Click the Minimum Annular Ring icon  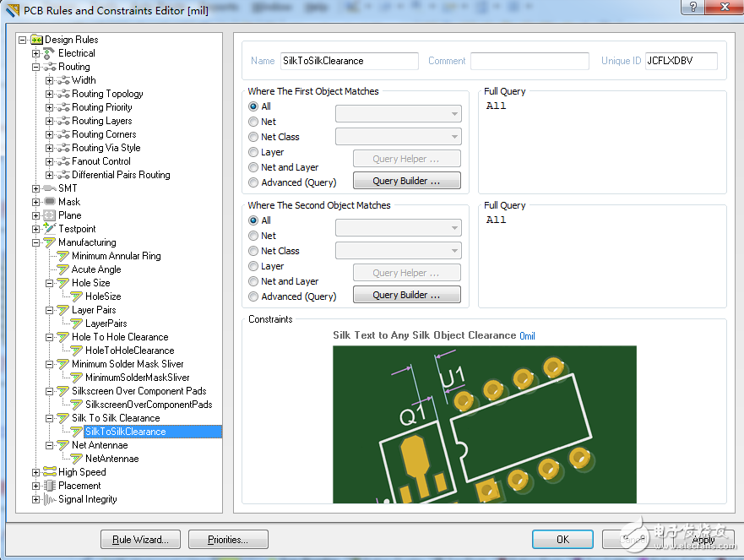point(63,256)
